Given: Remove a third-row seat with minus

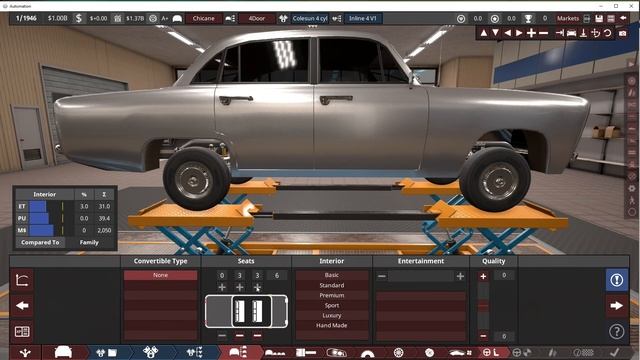Looking at the screenshot, I should point(257,336).
